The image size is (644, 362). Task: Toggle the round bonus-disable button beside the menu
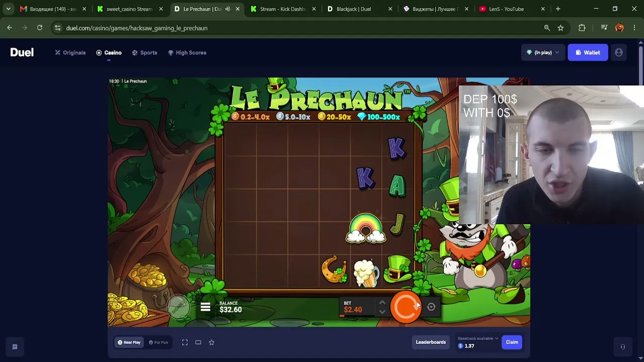178,306
